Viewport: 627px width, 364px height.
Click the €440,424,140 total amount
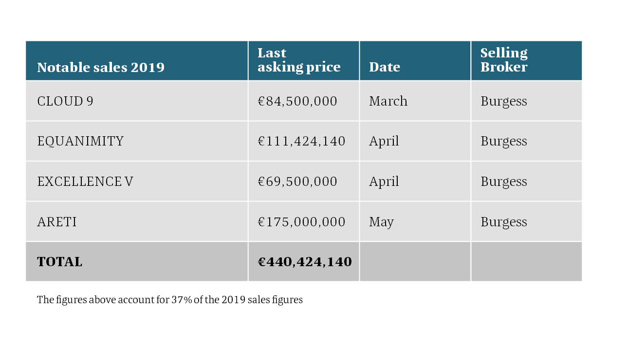pyautogui.click(x=305, y=262)
